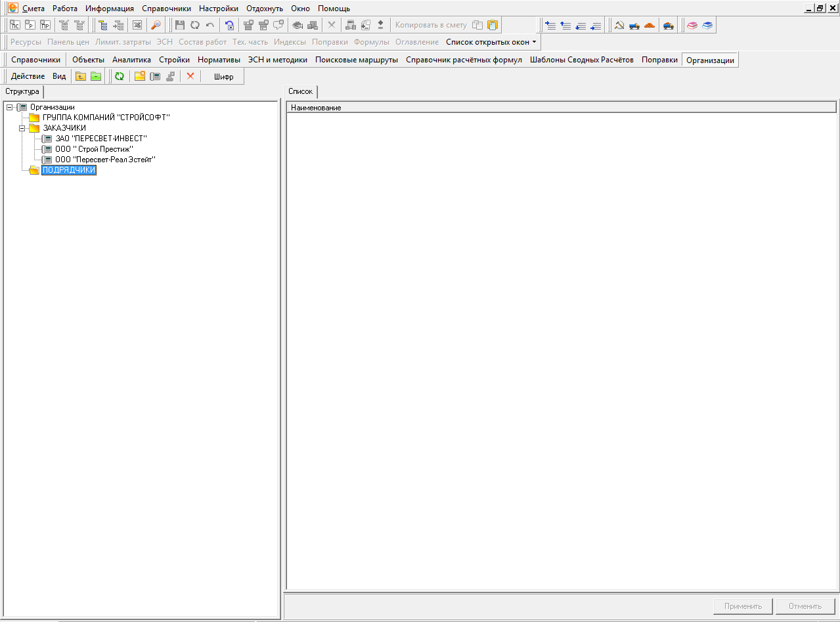Click the yellow folder up-level icon

[x=81, y=76]
